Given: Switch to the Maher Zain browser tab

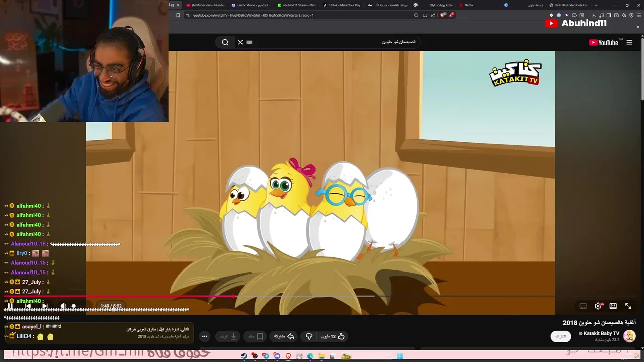Looking at the screenshot, I should pos(205,5).
